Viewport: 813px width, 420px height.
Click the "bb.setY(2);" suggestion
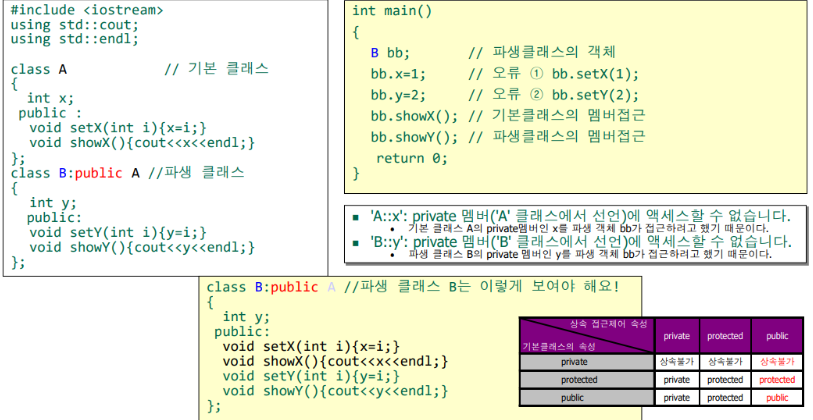pyautogui.click(x=595, y=95)
